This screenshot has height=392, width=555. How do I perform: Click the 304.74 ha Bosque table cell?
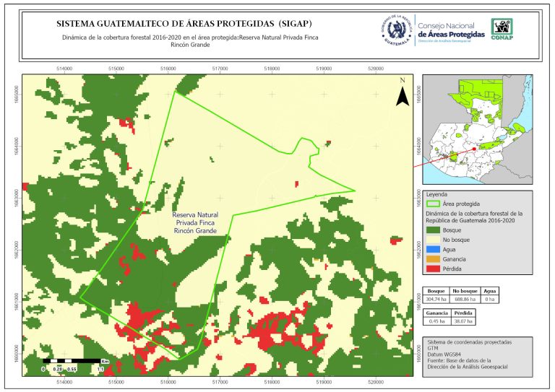(436, 298)
